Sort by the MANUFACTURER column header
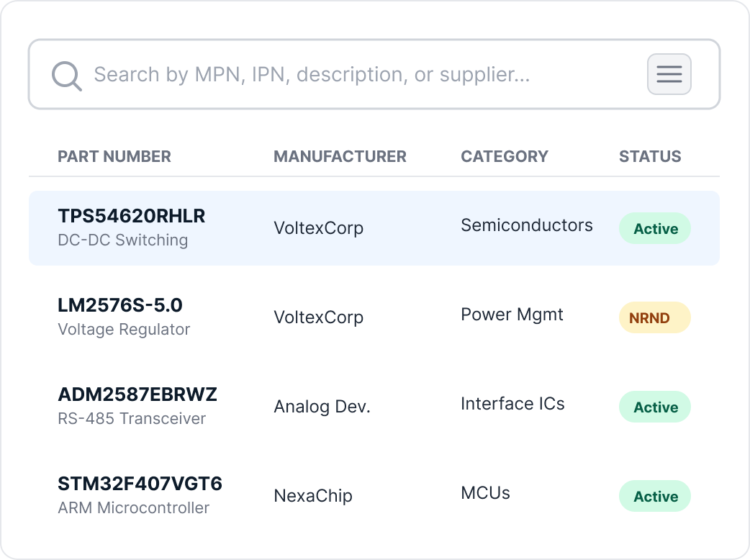 click(x=340, y=156)
